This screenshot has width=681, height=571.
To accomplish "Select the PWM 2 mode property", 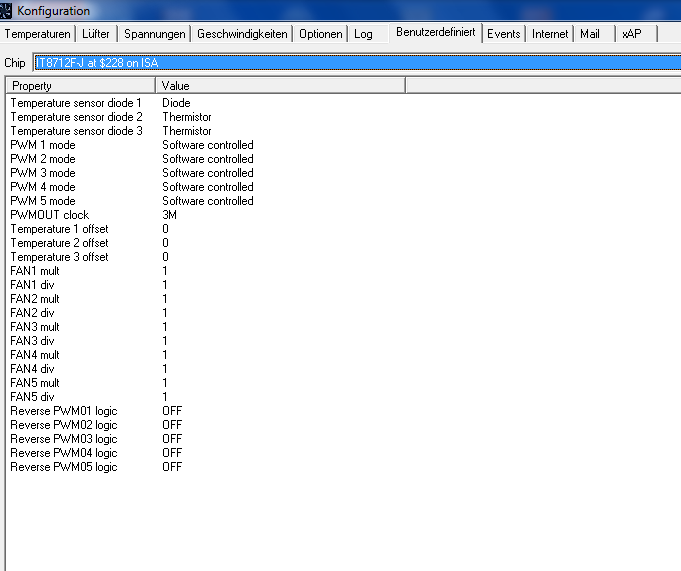I will pyautogui.click(x=43, y=159).
